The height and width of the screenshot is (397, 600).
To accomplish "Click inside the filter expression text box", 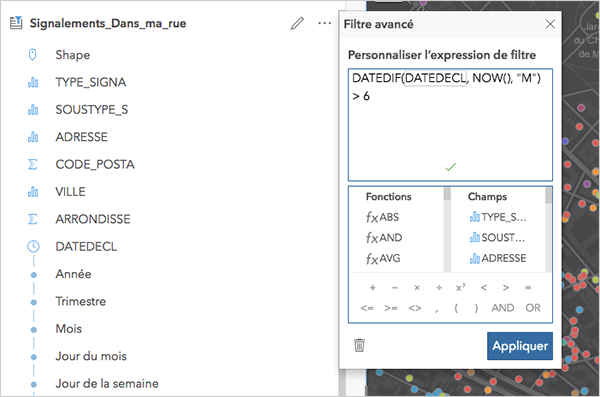I will click(450, 125).
